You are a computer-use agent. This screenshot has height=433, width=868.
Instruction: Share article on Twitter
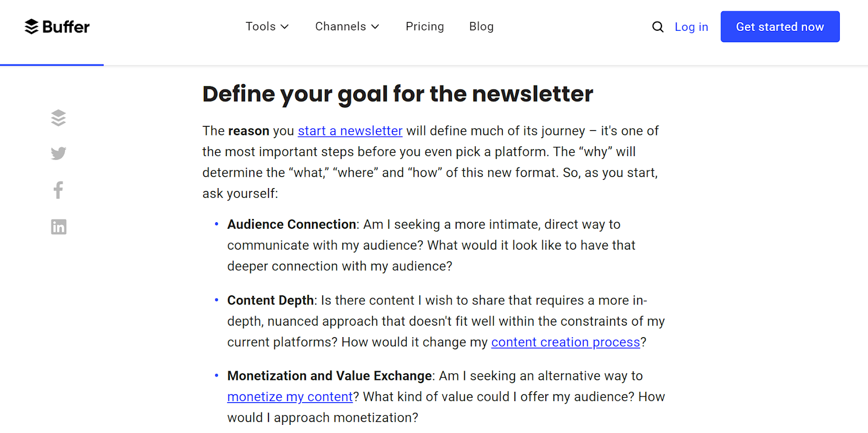[59, 153]
